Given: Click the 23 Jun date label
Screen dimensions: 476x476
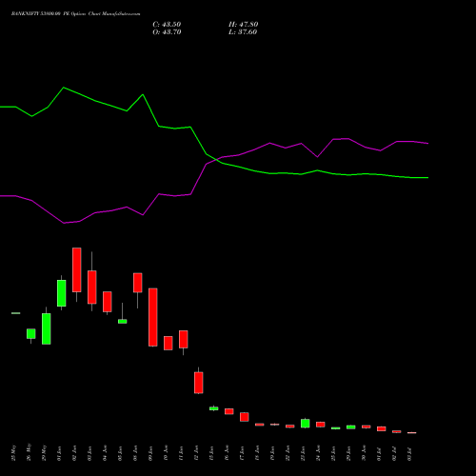Looking at the screenshot, I should pos(303,453).
